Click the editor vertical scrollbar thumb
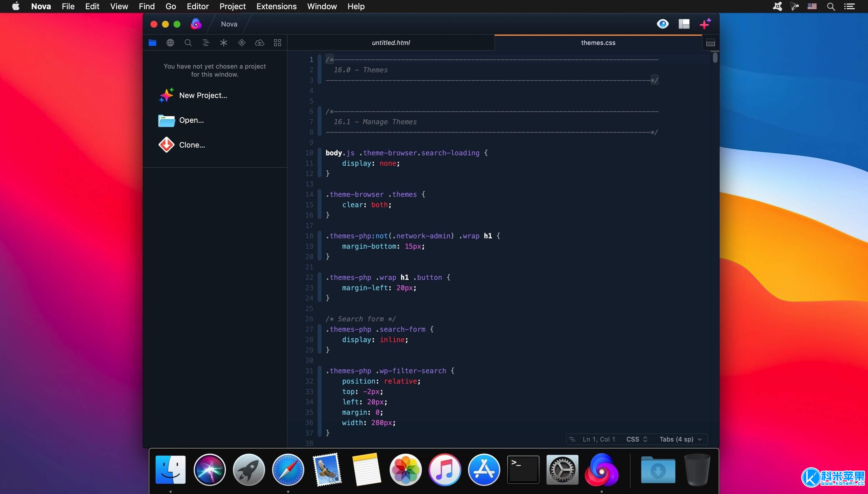This screenshot has height=494, width=868. [x=715, y=57]
